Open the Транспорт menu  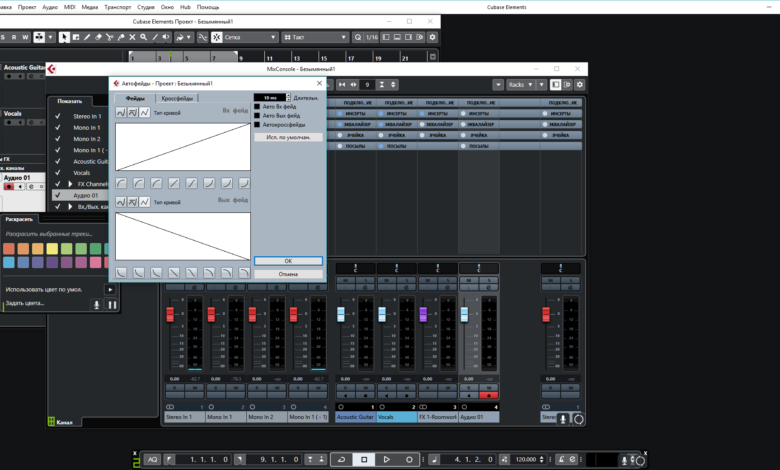point(118,6)
